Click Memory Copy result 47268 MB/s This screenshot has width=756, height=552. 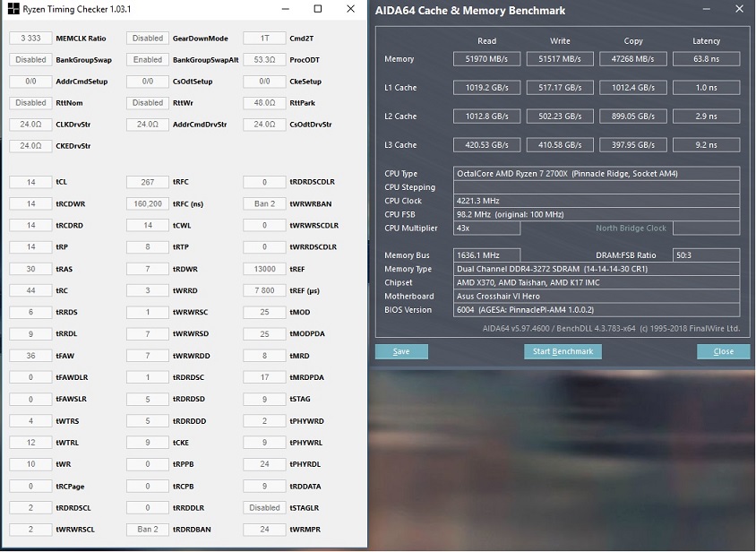[633, 59]
